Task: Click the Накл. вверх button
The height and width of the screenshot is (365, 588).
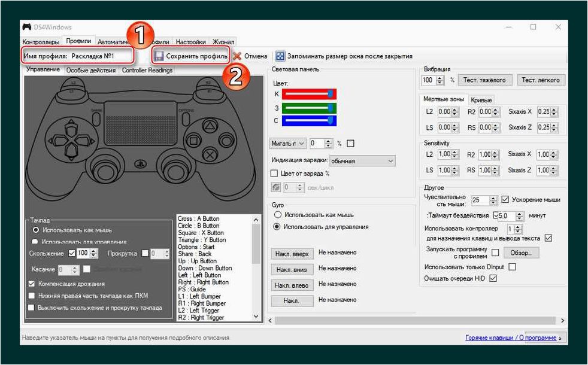Action: [292, 254]
